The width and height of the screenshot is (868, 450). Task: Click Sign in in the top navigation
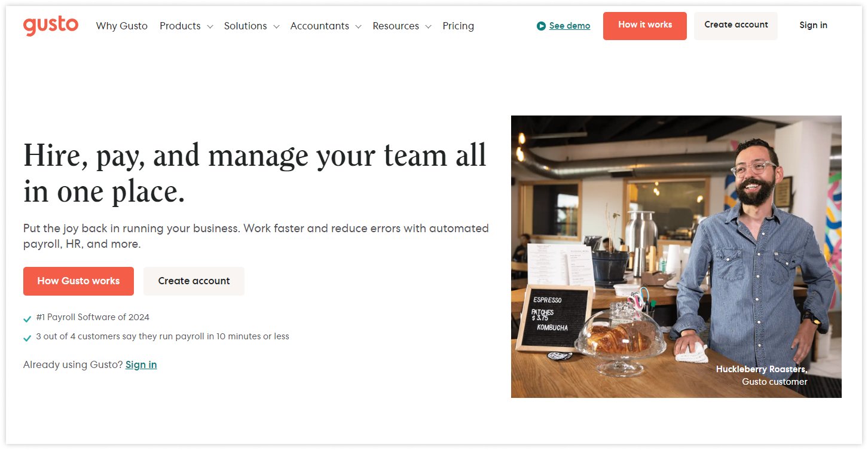tap(814, 25)
